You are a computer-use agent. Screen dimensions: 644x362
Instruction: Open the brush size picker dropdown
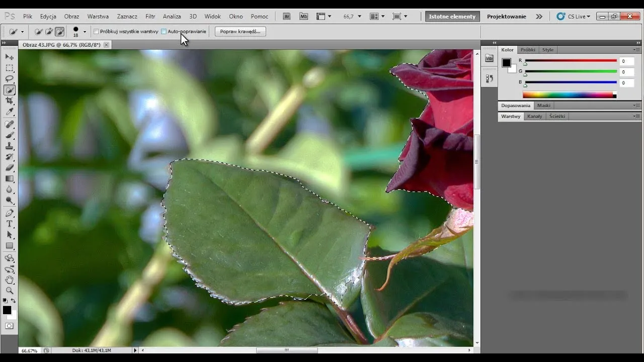(x=85, y=32)
